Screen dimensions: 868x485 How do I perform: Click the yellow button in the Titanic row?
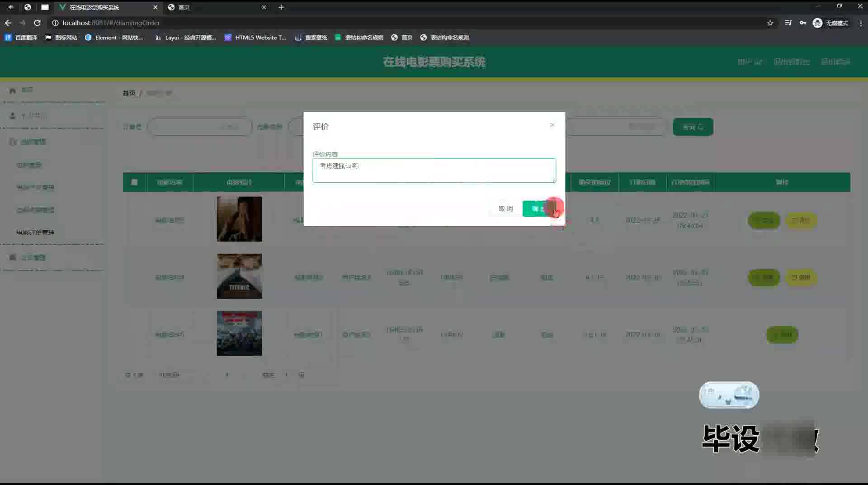(801, 277)
